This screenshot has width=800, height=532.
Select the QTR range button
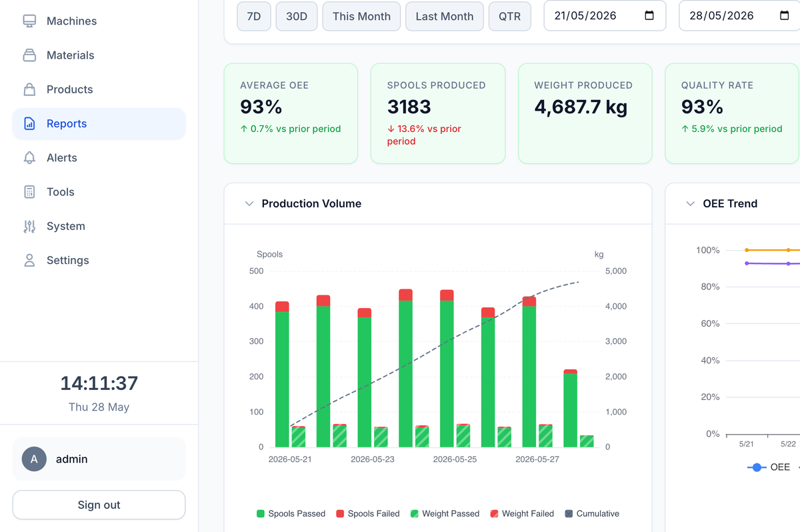pyautogui.click(x=510, y=16)
